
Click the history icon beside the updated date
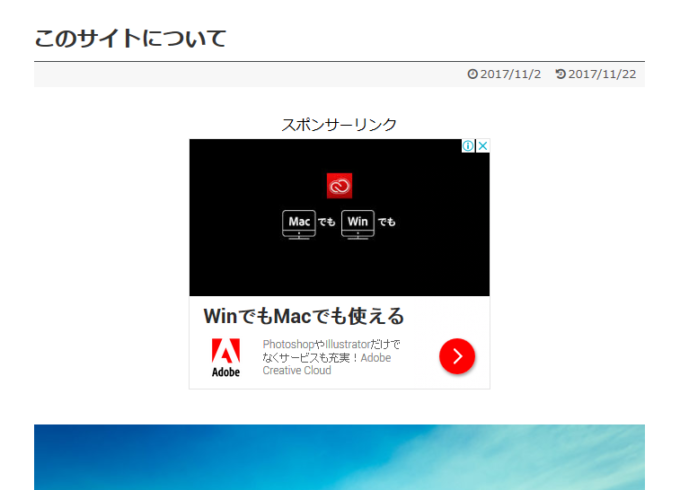click(561, 74)
